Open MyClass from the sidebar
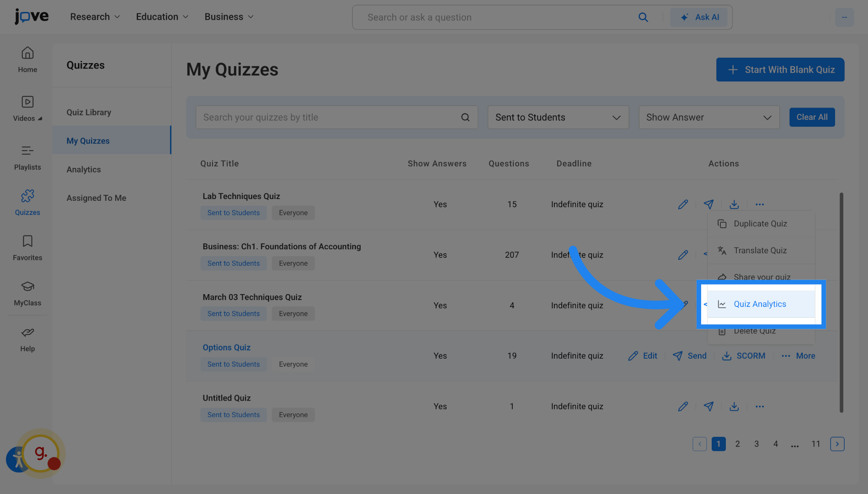The height and width of the screenshot is (494, 868). pyautogui.click(x=27, y=293)
